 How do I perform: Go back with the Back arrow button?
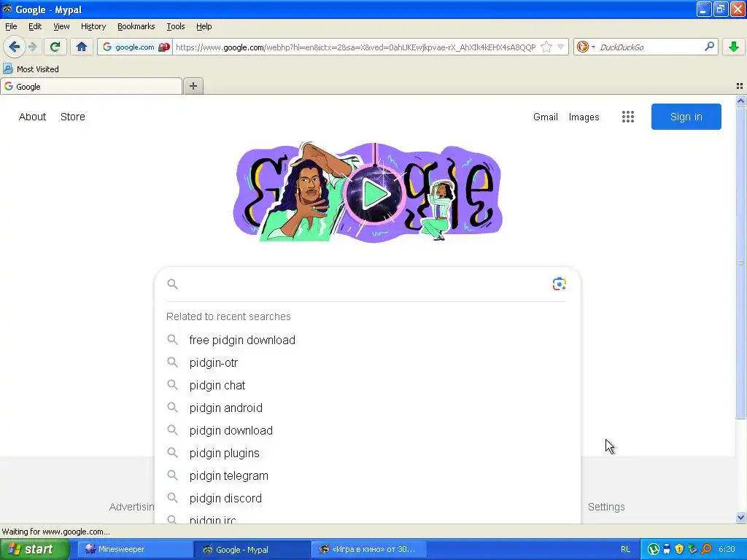(14, 47)
